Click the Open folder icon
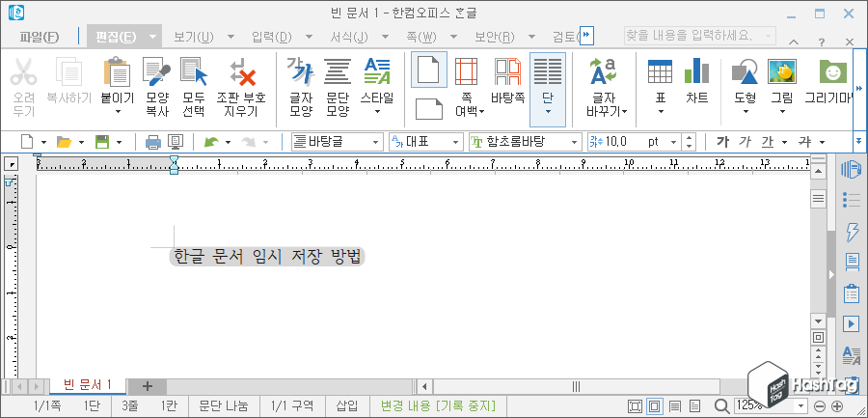The width and height of the screenshot is (868, 418). click(65, 143)
